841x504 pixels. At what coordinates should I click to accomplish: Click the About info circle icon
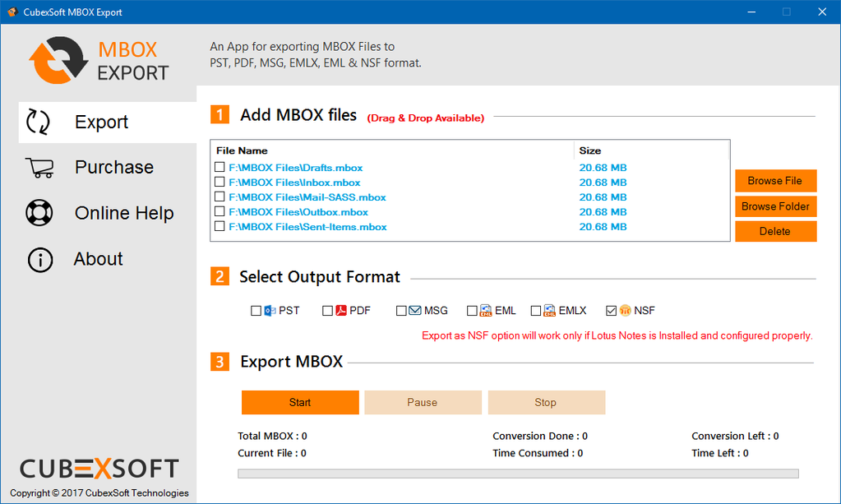click(39, 260)
